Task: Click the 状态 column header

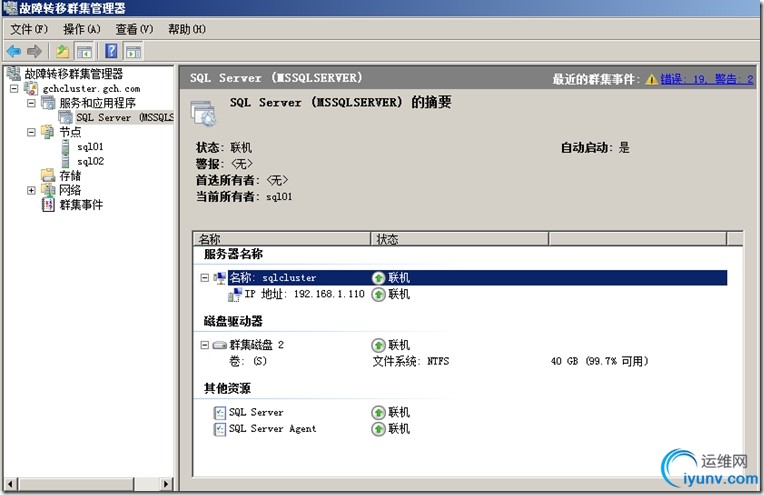Action: (x=460, y=239)
